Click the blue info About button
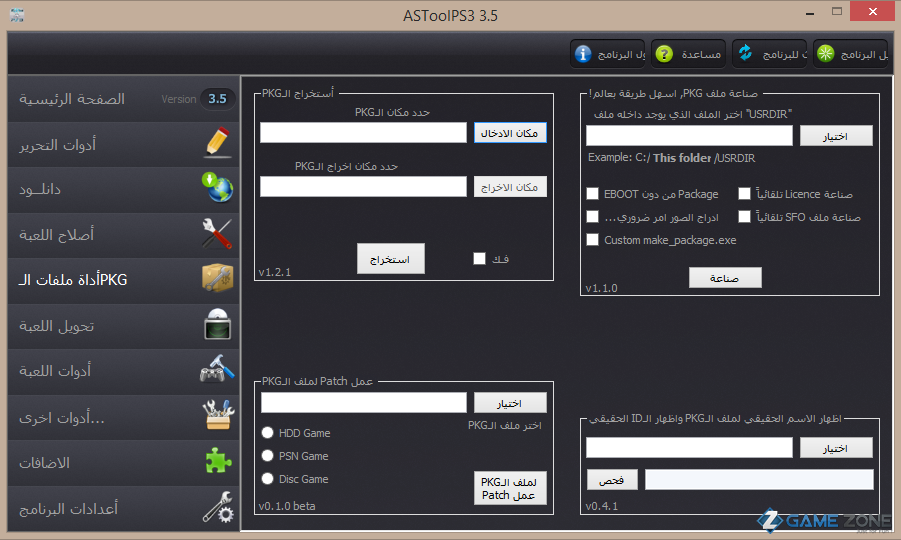The image size is (901, 540). (x=585, y=53)
